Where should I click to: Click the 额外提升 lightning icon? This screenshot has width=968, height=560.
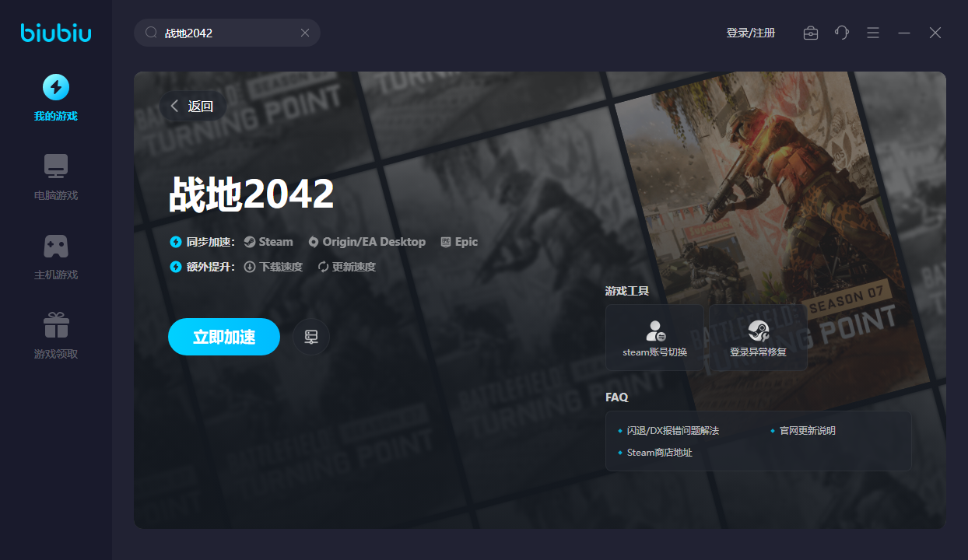coord(176,267)
